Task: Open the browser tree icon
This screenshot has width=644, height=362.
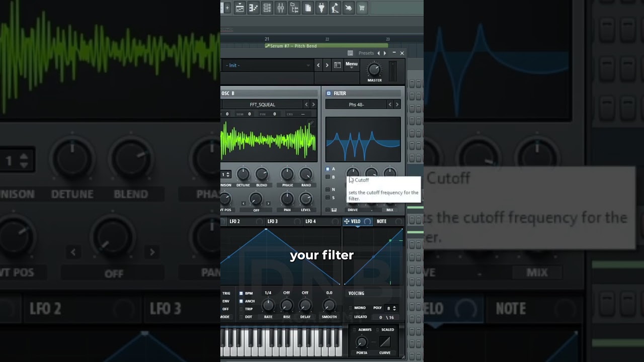Action: click(294, 8)
